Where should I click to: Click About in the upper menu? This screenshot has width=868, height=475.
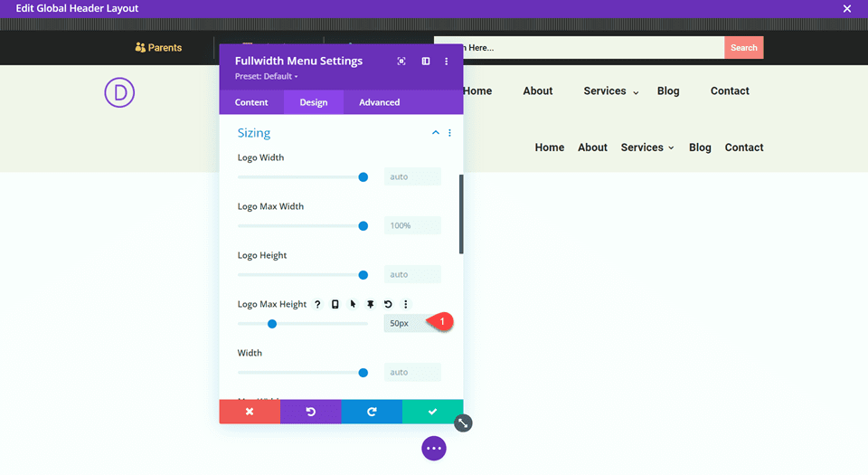pos(537,90)
